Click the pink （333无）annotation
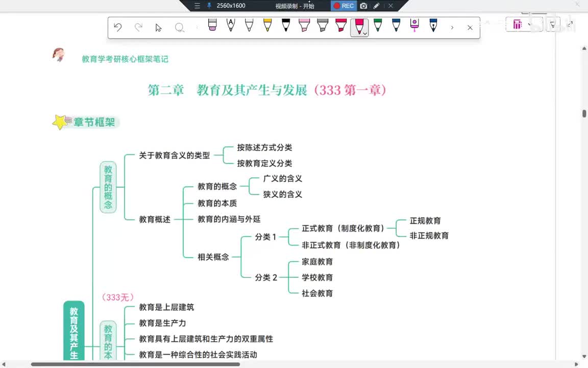Screen dimensions: 588x368 (118, 297)
